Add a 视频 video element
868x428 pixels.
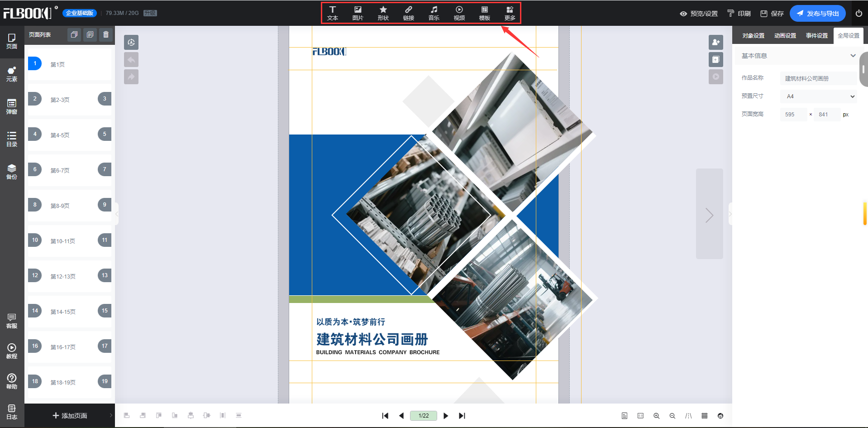coord(459,13)
